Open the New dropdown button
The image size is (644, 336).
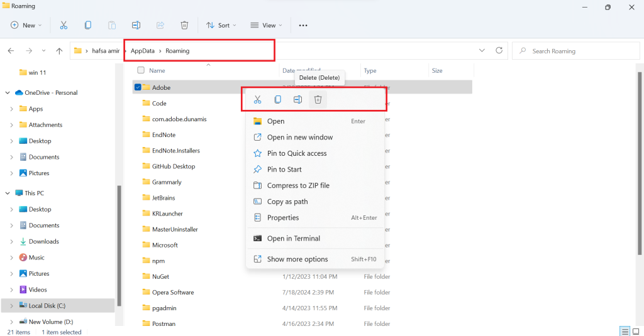[26, 26]
